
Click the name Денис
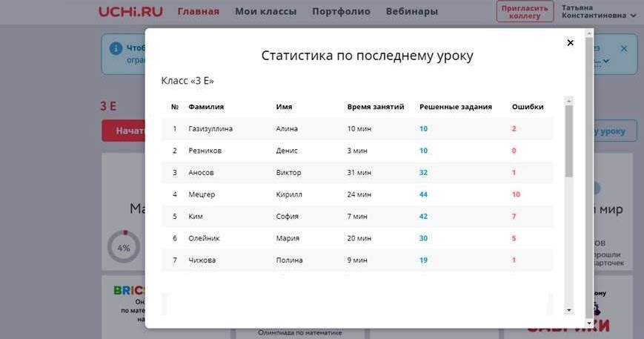287,151
